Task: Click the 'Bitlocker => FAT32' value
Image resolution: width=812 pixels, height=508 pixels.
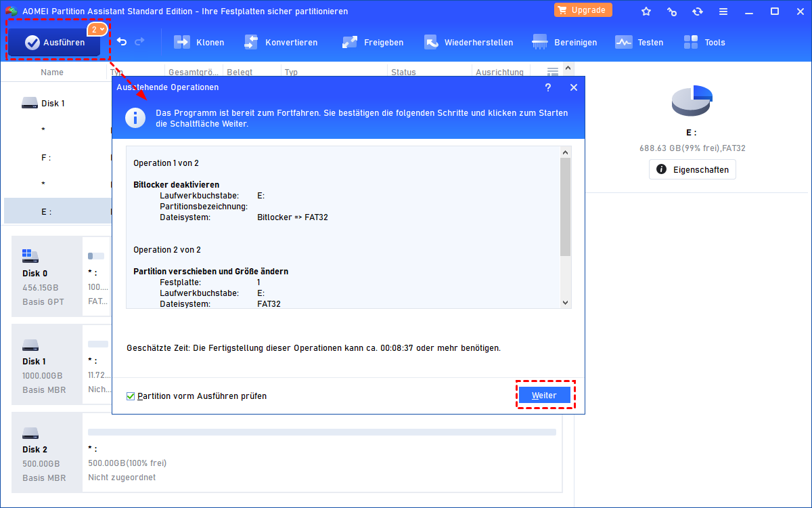Action: [x=293, y=217]
